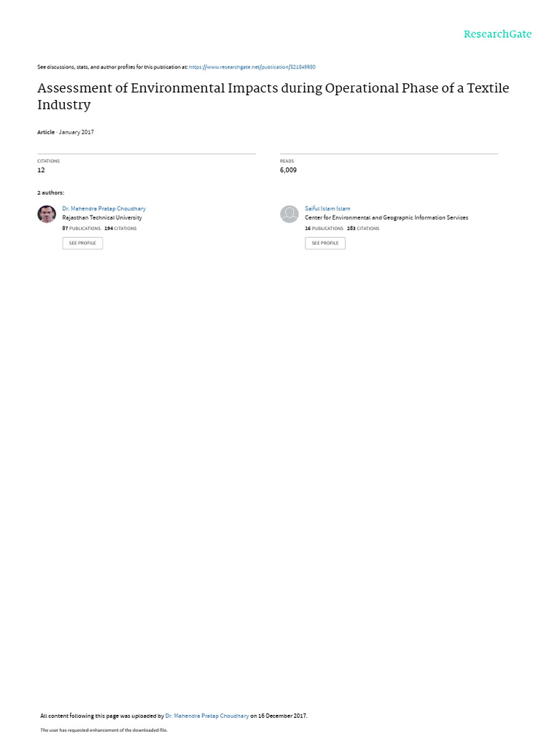This screenshot has width=560, height=747.
Task: Click the Rajasthan Technical University affiliation
Action: click(102, 217)
